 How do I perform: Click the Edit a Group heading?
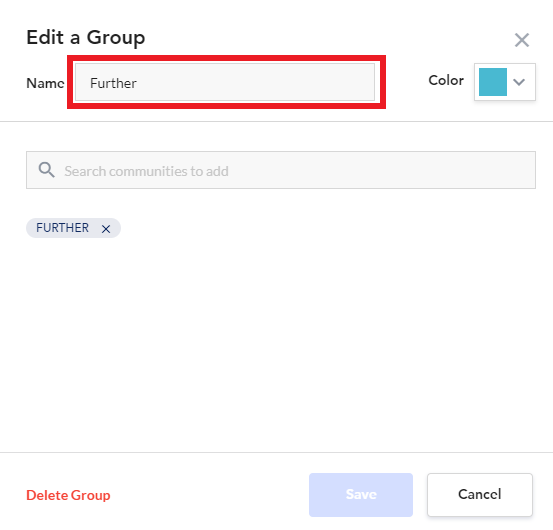86,37
